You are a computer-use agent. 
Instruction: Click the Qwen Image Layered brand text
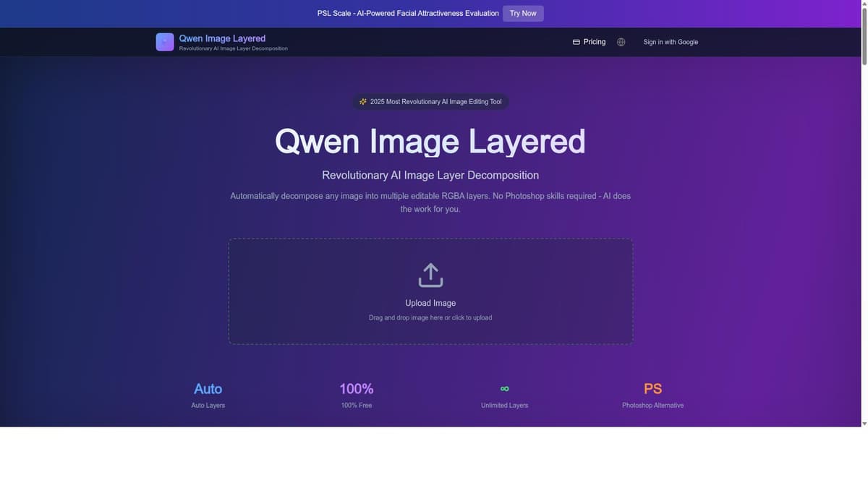click(x=222, y=38)
